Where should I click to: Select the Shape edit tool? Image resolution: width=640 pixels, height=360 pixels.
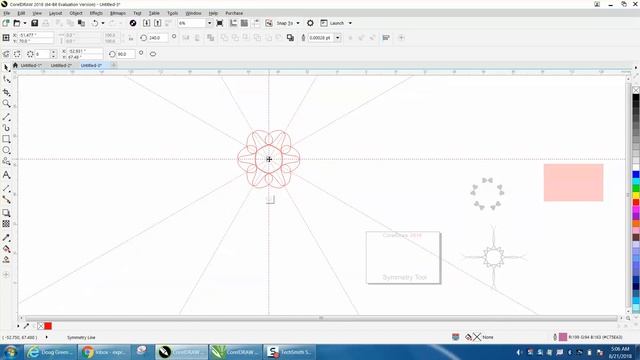coord(6,80)
